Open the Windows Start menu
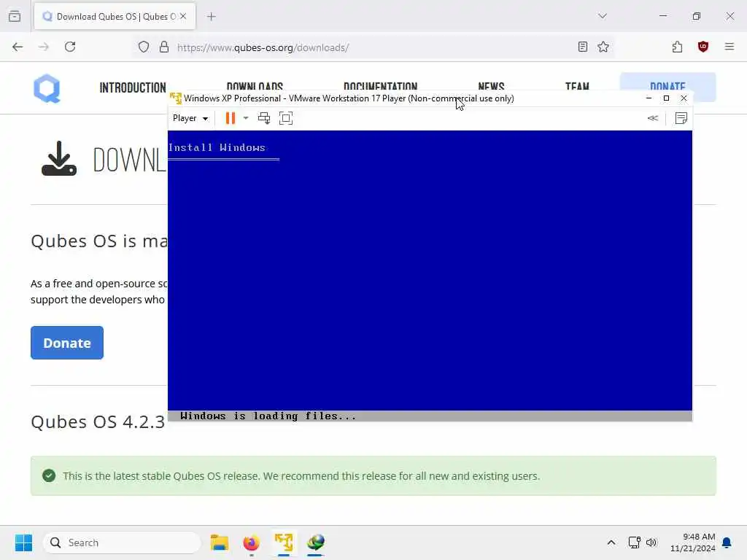747x560 pixels. (x=23, y=542)
